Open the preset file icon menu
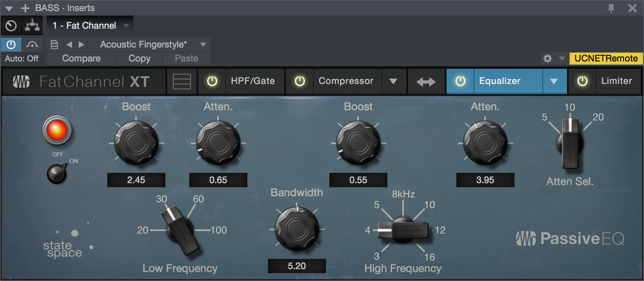Viewport: 644px width, 281px height. tap(54, 44)
